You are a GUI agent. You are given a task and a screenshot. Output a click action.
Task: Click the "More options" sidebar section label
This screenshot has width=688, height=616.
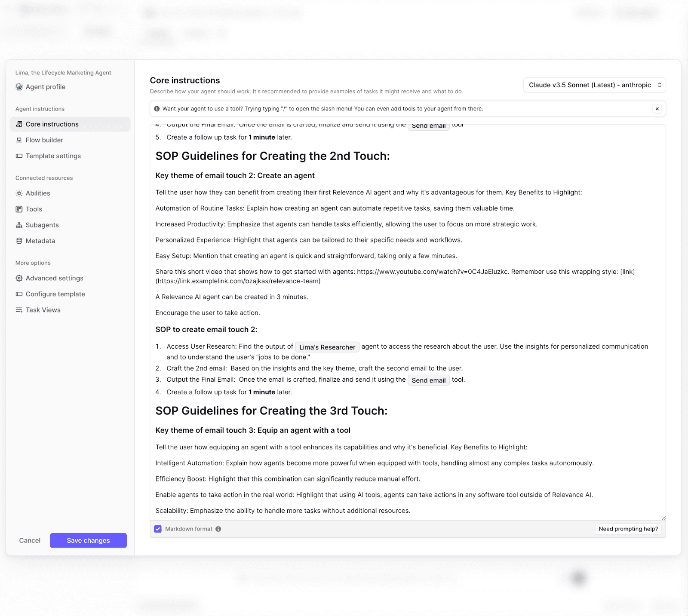[x=33, y=263]
